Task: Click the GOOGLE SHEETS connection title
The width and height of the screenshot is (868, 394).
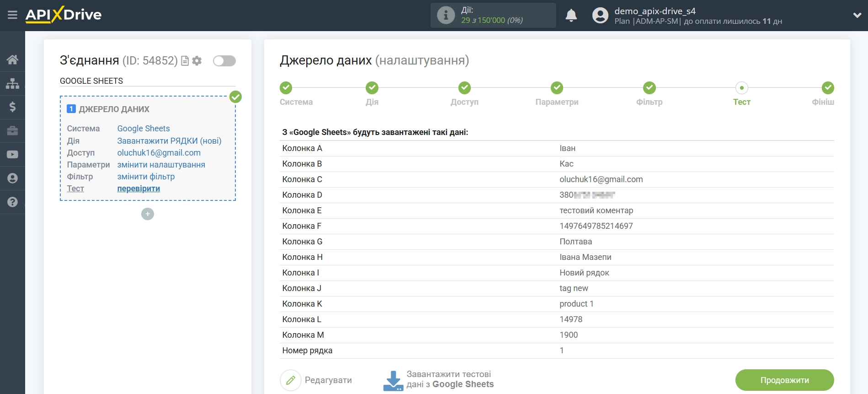Action: [91, 81]
